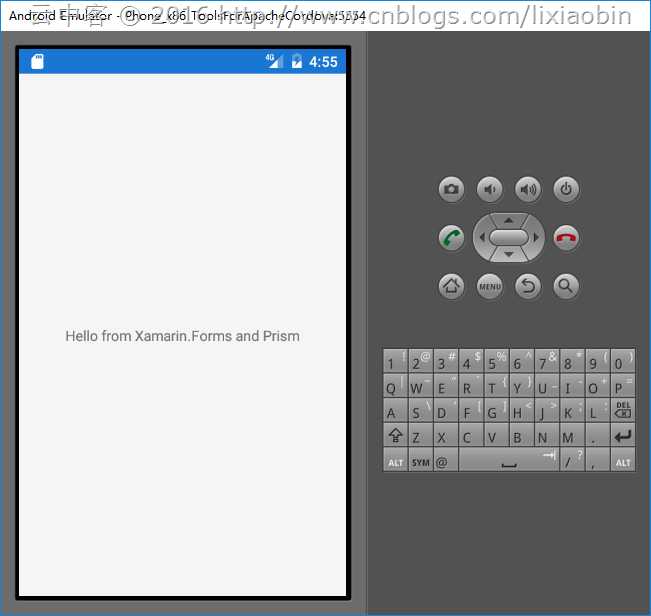Click the 7 & number key
This screenshot has width=651, height=616.
pyautogui.click(x=547, y=361)
